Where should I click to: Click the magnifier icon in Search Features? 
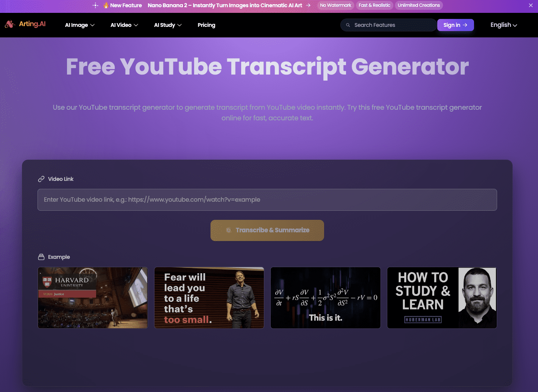[x=348, y=25]
